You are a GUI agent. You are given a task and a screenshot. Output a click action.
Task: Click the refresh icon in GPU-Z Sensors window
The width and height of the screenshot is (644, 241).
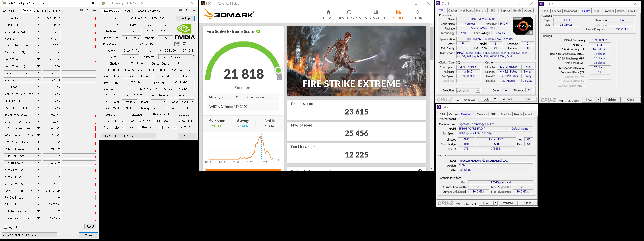(88, 10)
